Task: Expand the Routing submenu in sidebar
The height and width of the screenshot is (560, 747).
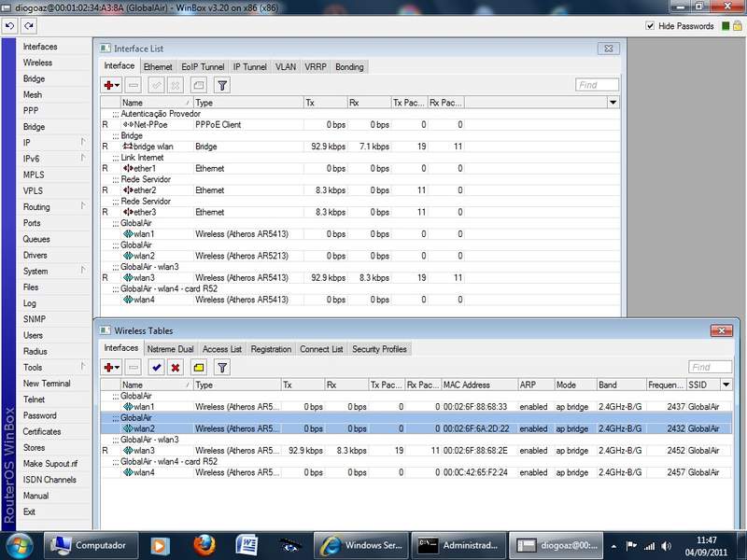Action: tap(83, 206)
